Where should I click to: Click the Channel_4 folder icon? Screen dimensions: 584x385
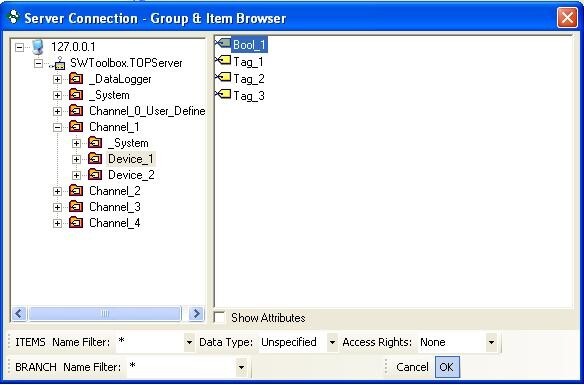tap(76, 223)
